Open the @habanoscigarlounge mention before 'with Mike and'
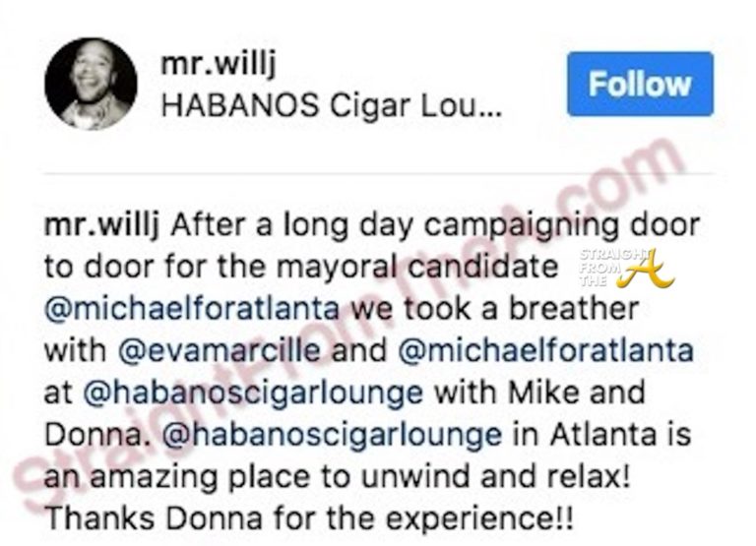Viewport: 756px width, 546px height. [x=253, y=393]
